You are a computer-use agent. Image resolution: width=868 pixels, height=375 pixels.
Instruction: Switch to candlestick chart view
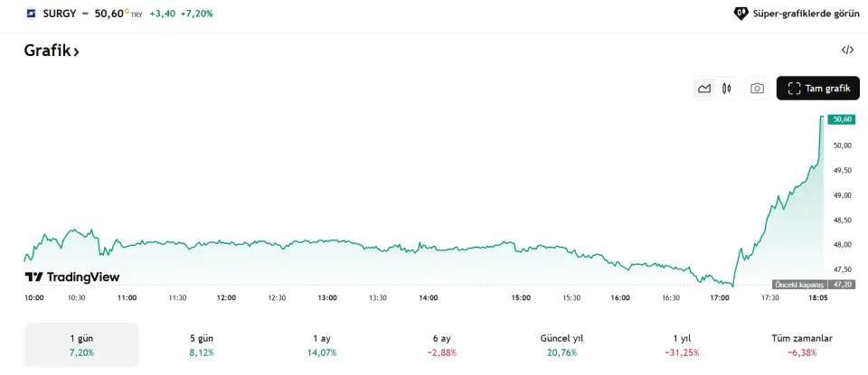pyautogui.click(x=726, y=89)
